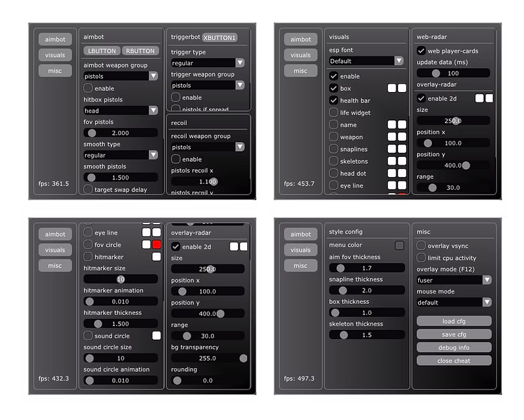Screen dimensions: 524x420
Task: Open the hitbox pistols dropdown showing head
Action: tap(121, 111)
